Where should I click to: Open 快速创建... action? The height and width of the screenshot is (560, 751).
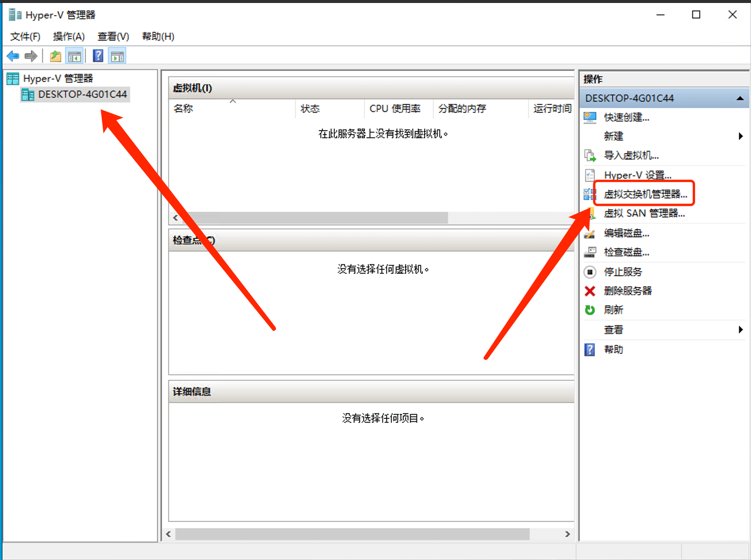coord(626,117)
